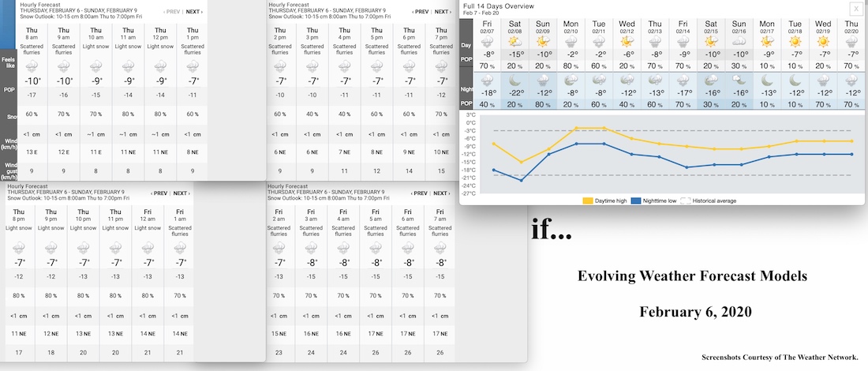Image resolution: width=868 pixels, height=371 pixels.
Task: Click the '-17' feels-like value at Thu 8 am
Action: [x=32, y=96]
